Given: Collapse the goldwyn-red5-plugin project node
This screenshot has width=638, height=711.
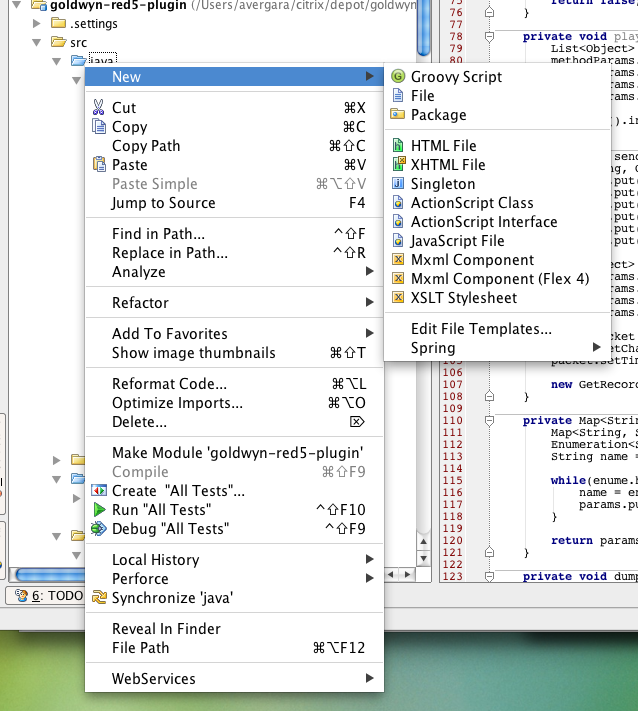Looking at the screenshot, I should pos(17,5).
